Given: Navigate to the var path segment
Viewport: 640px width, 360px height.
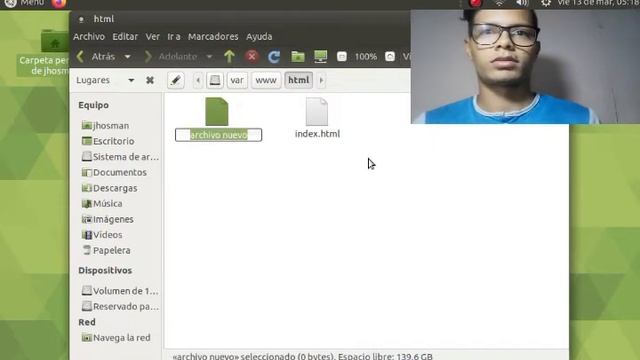Looking at the screenshot, I should point(237,80).
